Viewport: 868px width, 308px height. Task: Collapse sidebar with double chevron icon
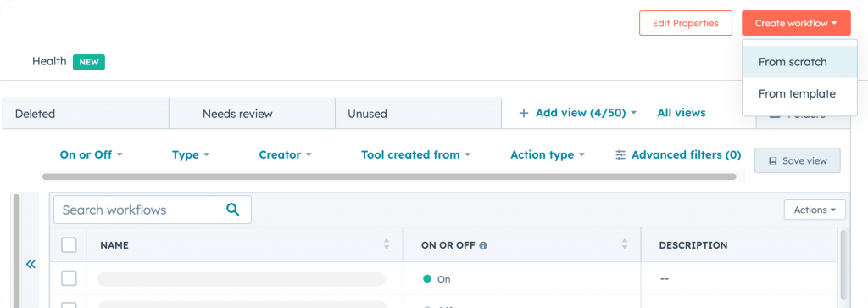point(31,264)
